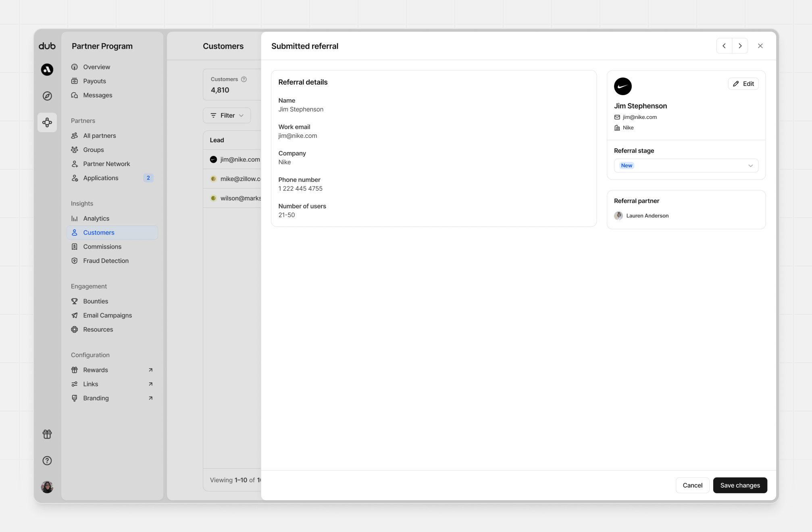This screenshot has height=532, width=812.
Task: Click the workspace logo avatar
Action: click(47, 70)
